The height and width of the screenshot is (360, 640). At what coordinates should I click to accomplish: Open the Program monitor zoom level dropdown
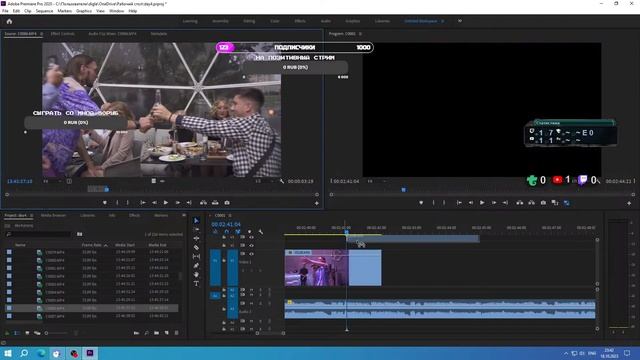point(377,181)
